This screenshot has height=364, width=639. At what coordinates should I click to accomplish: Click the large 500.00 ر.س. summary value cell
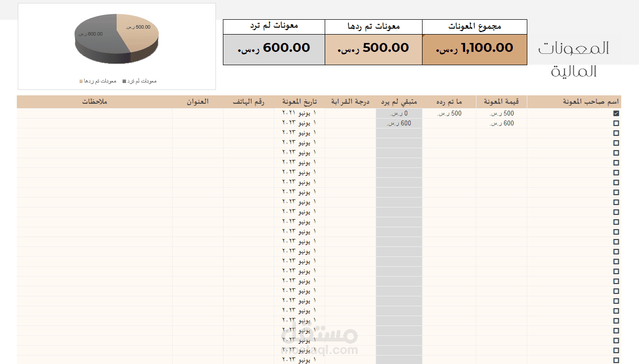[374, 49]
